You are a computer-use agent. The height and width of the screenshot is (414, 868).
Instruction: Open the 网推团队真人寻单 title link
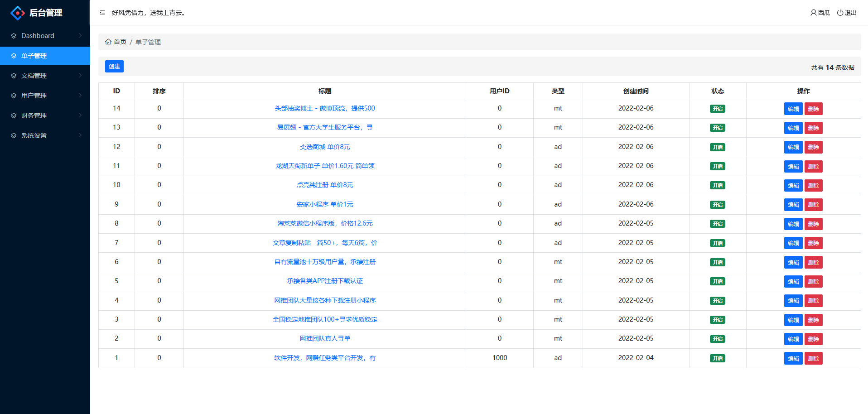point(325,338)
